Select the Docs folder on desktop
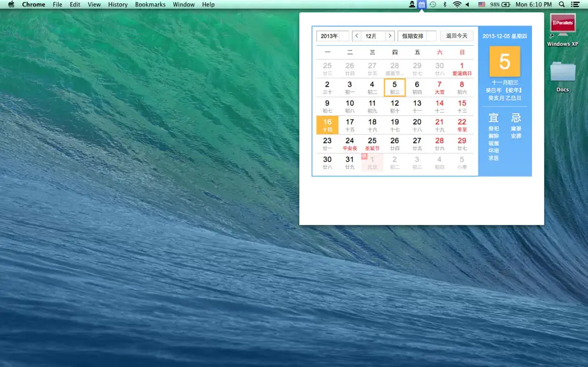The height and width of the screenshot is (367, 588). click(562, 76)
